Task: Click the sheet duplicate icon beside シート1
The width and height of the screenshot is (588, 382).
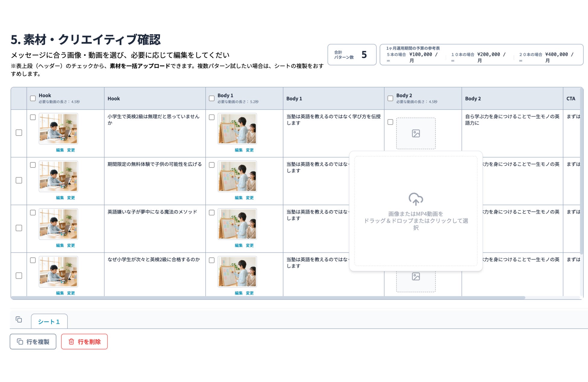Action: 19,320
